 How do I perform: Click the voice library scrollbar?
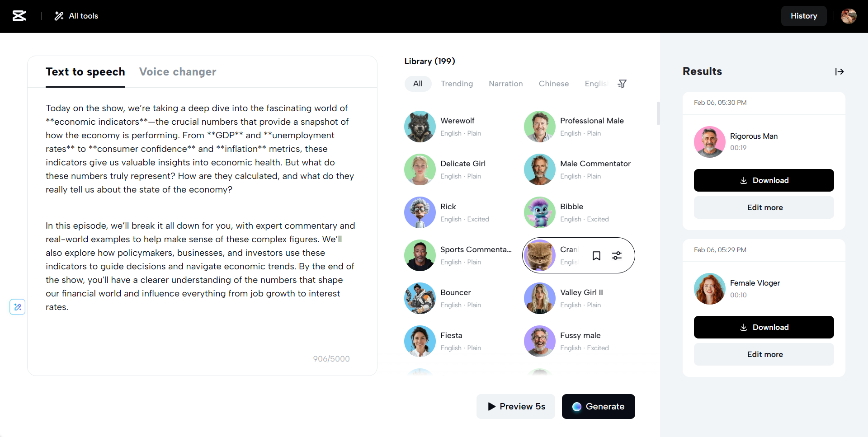point(658,113)
